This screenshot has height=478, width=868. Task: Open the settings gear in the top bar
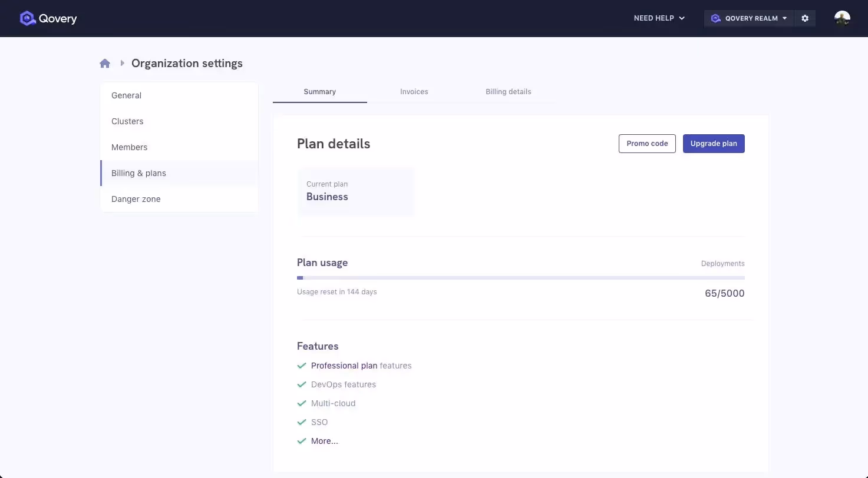tap(805, 18)
